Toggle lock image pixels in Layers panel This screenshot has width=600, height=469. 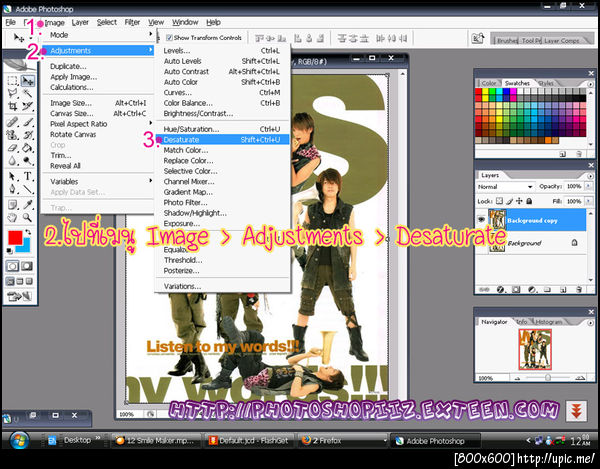[509, 201]
